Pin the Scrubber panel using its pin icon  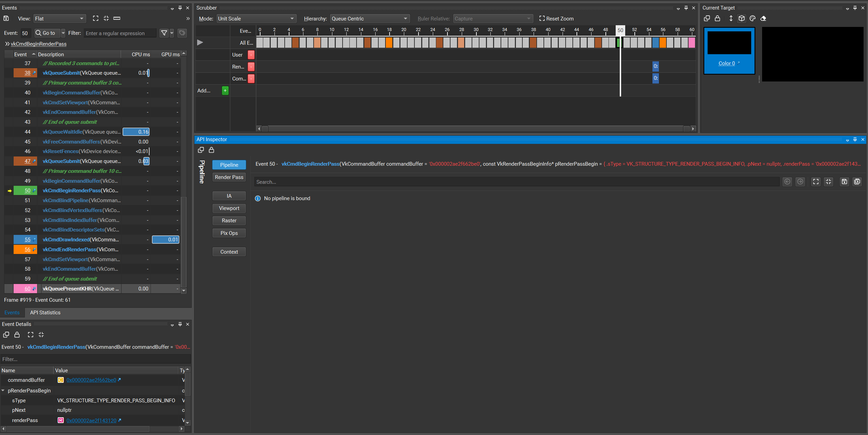coord(685,7)
